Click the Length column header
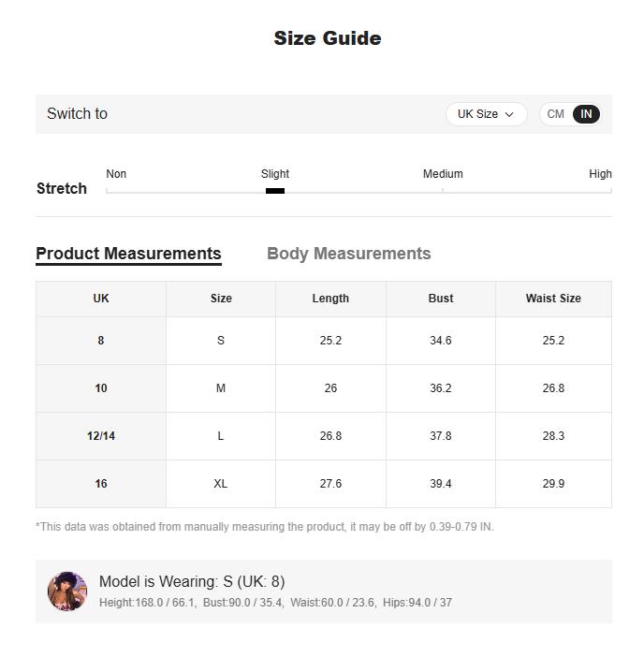 coord(330,299)
